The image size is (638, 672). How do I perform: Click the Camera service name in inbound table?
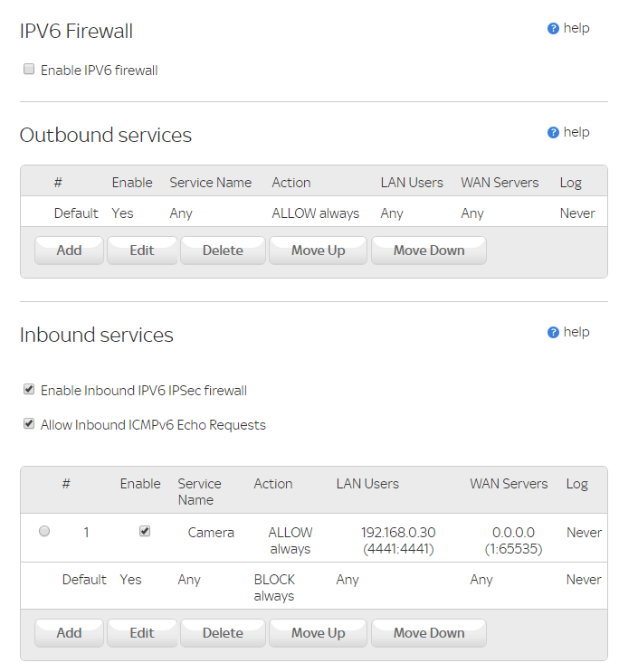211,533
